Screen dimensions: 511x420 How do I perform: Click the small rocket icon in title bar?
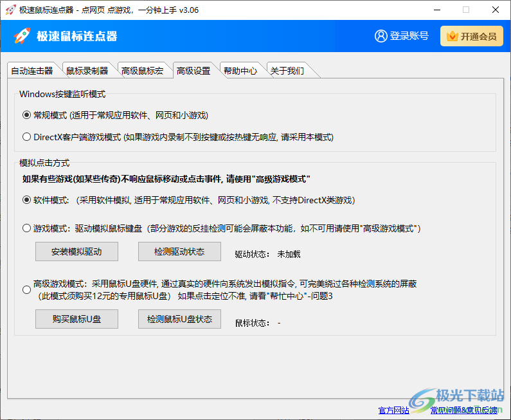pyautogui.click(x=10, y=10)
